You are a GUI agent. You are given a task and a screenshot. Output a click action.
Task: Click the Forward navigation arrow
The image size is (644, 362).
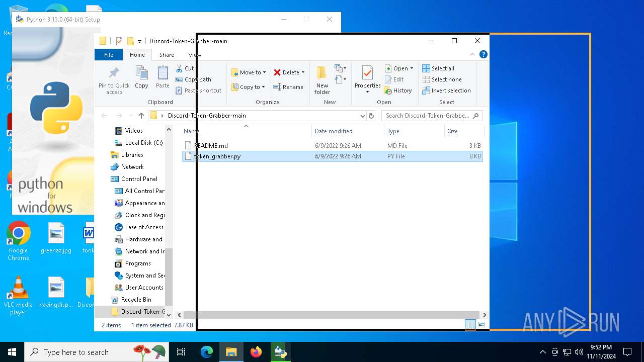click(119, 116)
